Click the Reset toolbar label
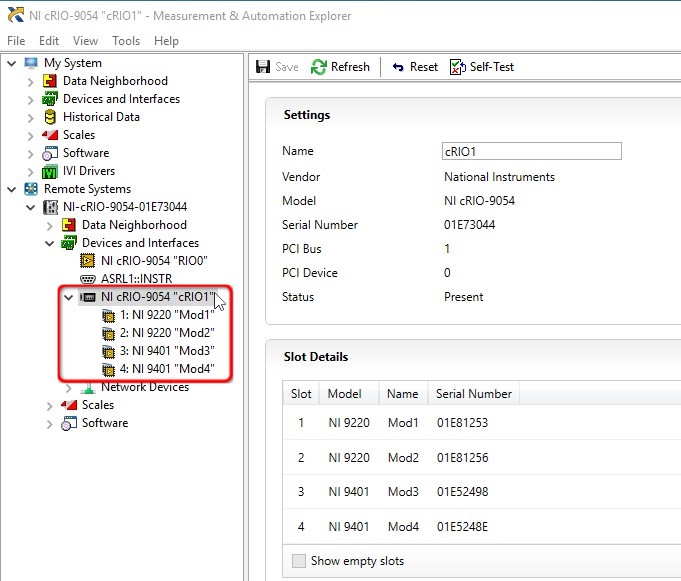 pos(424,67)
